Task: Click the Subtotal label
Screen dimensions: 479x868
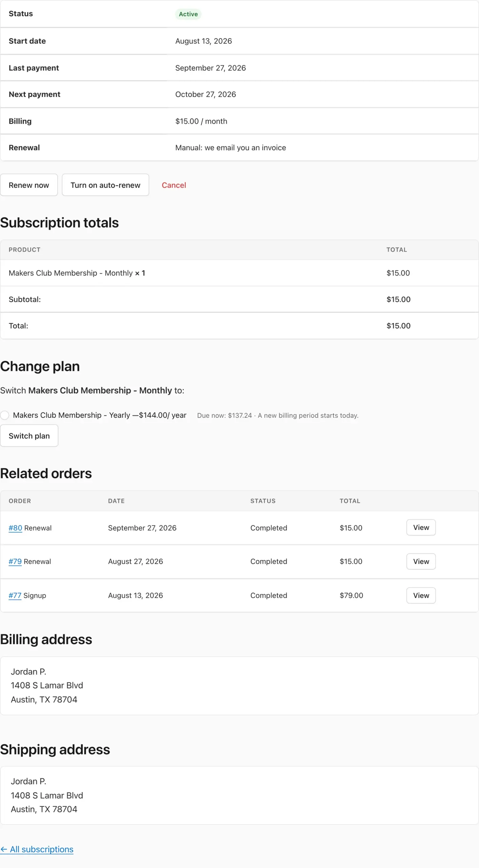Action: [25, 299]
